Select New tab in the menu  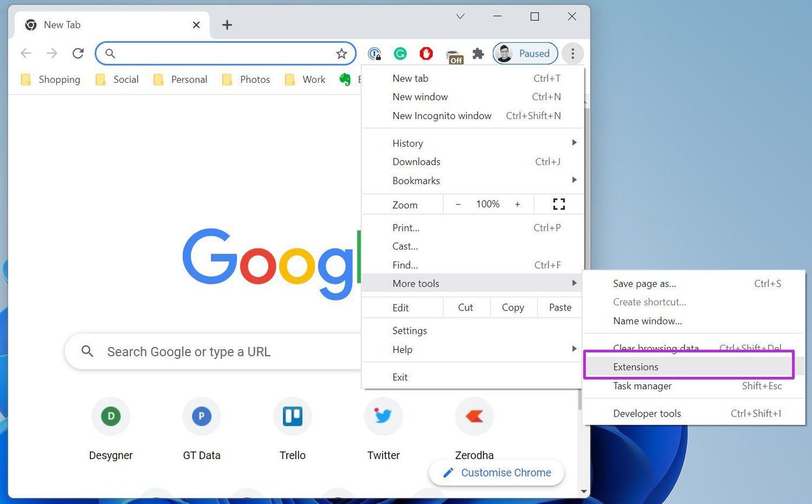[x=472, y=78]
